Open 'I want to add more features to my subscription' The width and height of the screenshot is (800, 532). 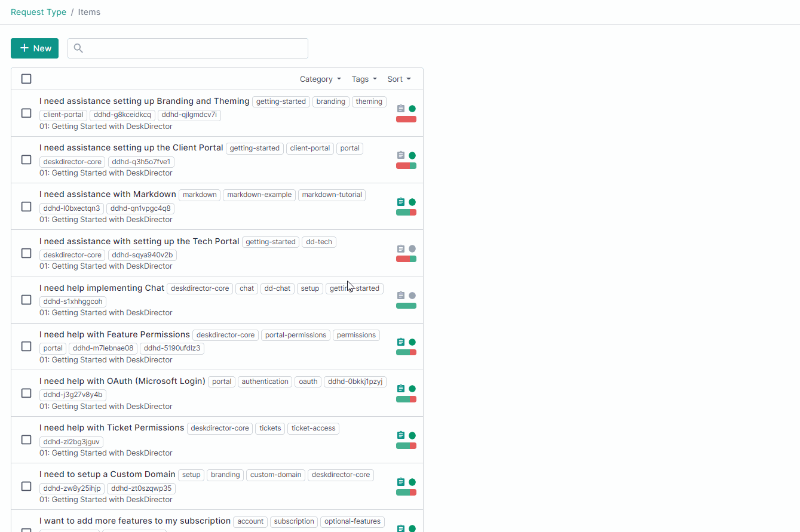coord(135,521)
